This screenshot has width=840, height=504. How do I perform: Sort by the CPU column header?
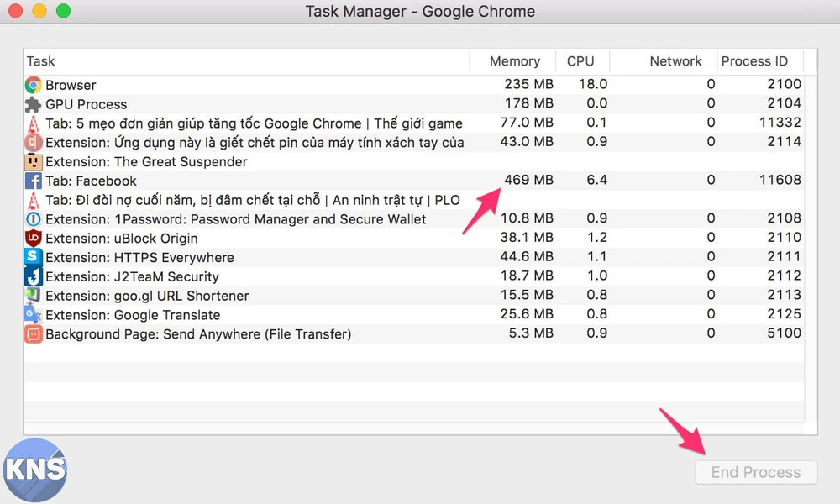(580, 61)
